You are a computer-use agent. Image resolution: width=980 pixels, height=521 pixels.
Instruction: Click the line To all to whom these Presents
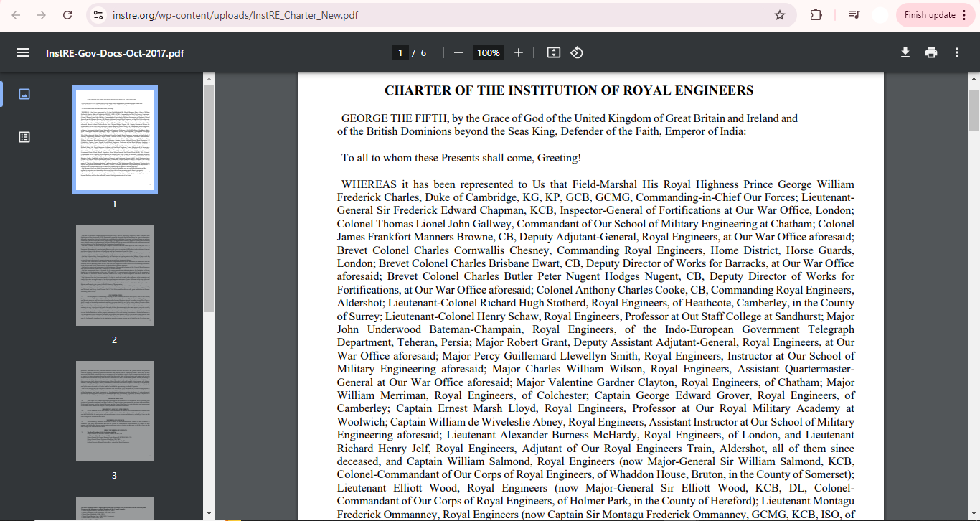click(x=461, y=158)
